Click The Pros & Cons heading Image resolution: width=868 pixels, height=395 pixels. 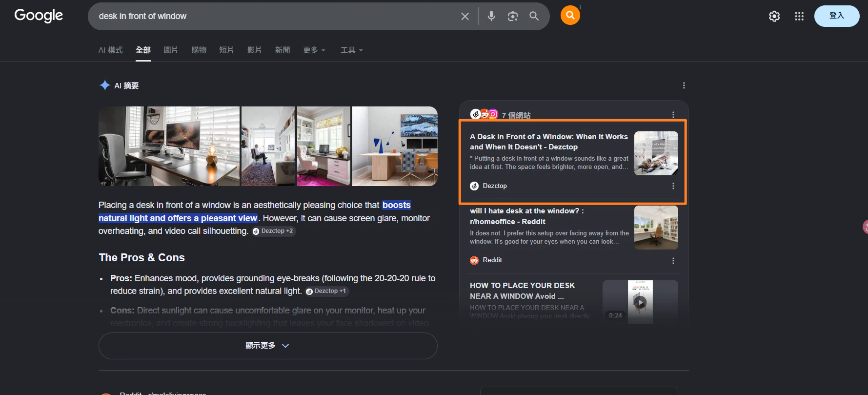(x=141, y=258)
